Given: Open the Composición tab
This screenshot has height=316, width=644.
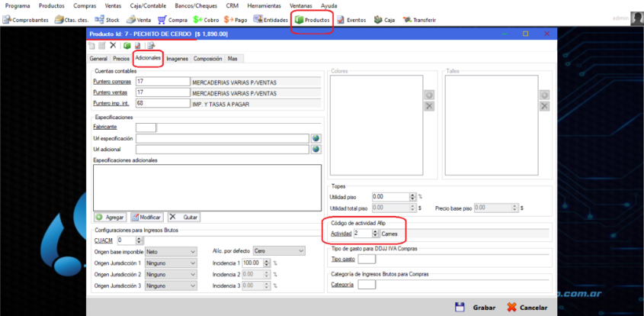Looking at the screenshot, I should pyautogui.click(x=207, y=58).
